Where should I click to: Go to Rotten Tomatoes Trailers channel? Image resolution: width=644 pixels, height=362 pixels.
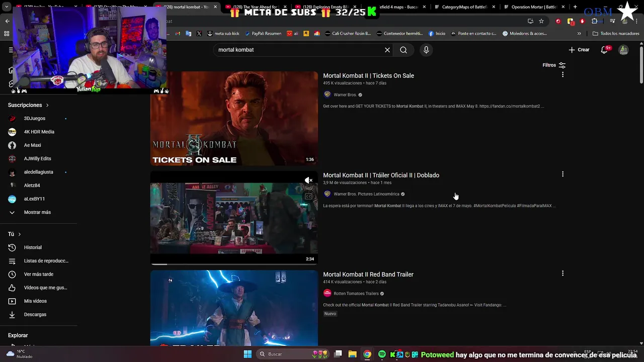[x=356, y=294]
